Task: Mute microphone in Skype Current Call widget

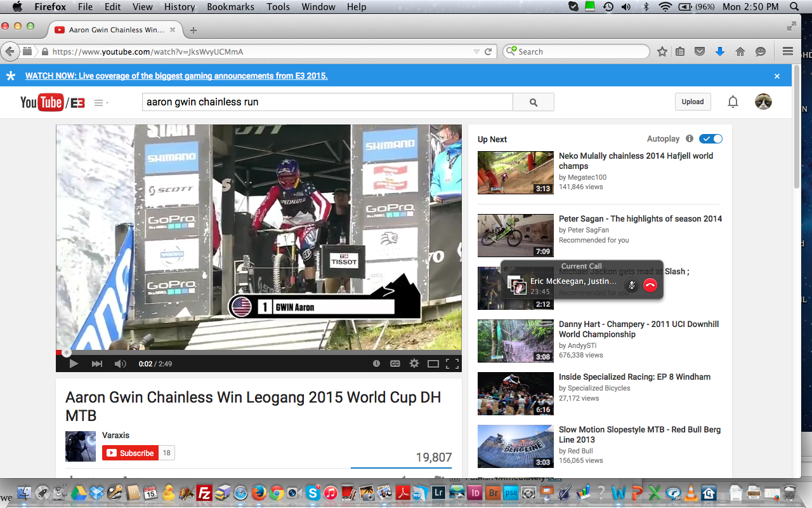Action: [631, 285]
